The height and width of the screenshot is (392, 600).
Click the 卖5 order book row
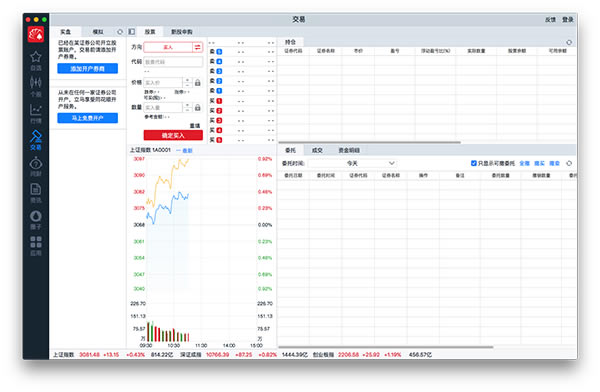[242, 52]
